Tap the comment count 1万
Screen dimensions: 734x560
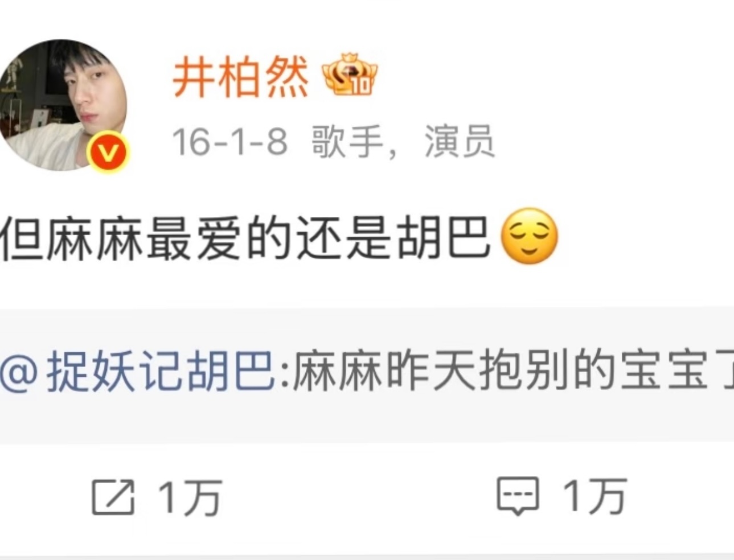tap(595, 496)
